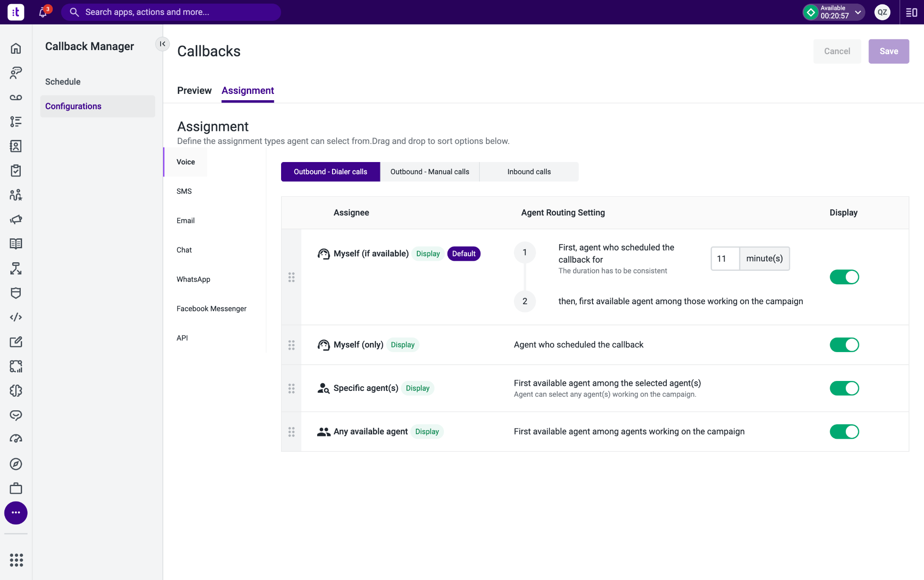Grab drag handle for Myself (only) row
The width and height of the screenshot is (924, 580).
point(291,345)
